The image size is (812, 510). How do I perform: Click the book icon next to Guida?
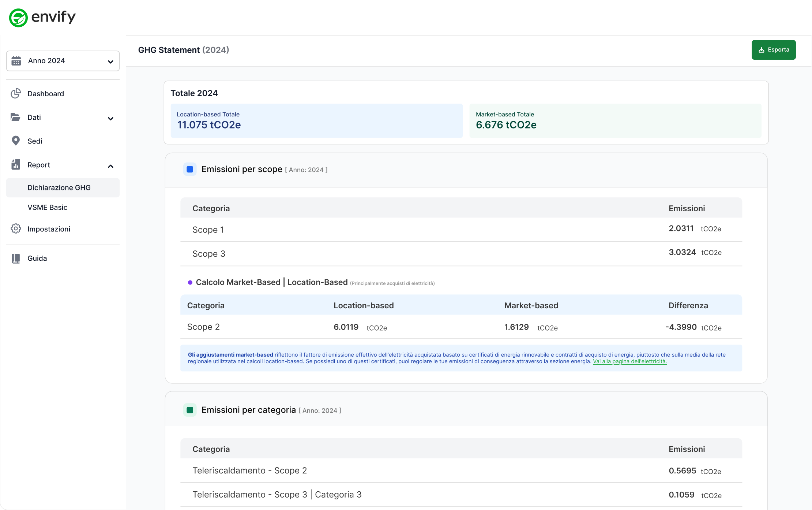click(x=16, y=258)
